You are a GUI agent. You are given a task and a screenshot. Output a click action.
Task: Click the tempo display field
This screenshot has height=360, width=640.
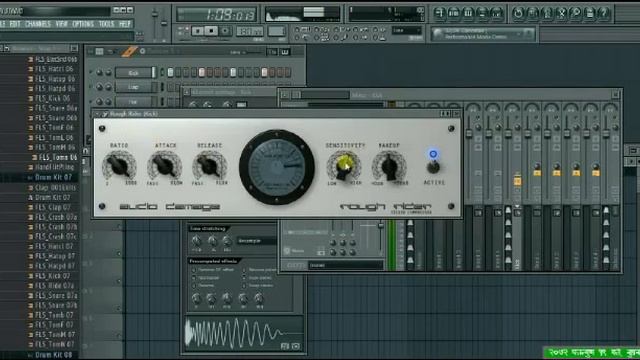point(249,31)
